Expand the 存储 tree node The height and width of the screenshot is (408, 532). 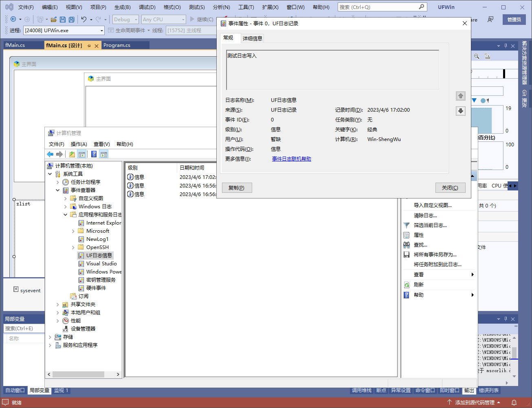50,337
